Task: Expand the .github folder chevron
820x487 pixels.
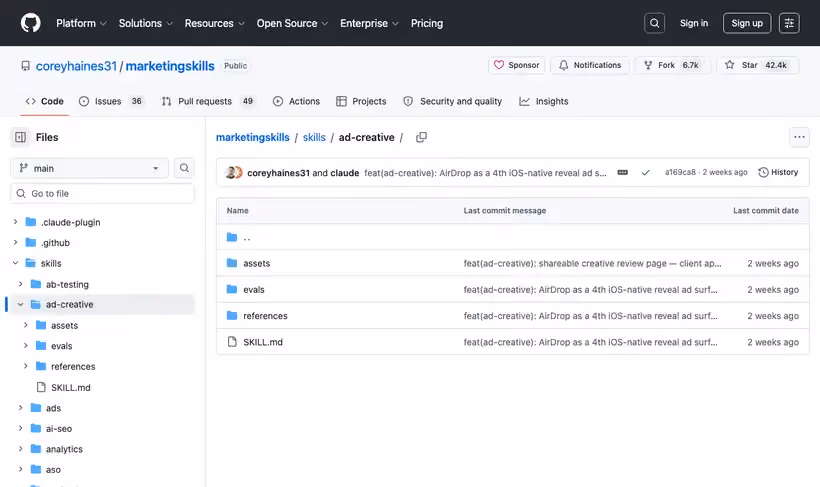Action: coord(15,242)
